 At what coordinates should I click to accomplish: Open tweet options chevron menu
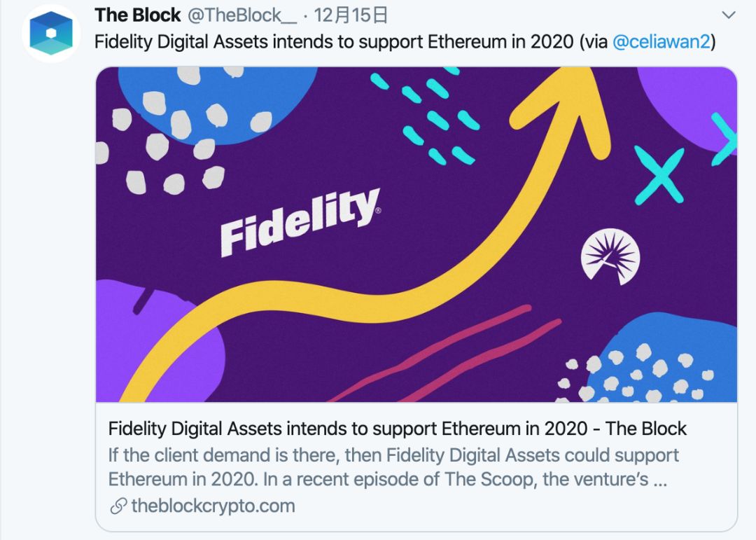click(728, 15)
